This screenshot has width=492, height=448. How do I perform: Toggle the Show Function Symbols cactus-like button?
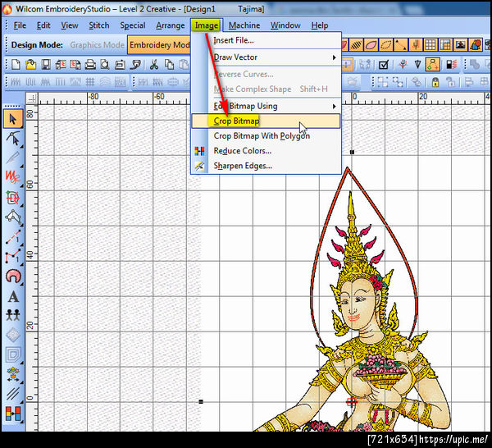(416, 45)
